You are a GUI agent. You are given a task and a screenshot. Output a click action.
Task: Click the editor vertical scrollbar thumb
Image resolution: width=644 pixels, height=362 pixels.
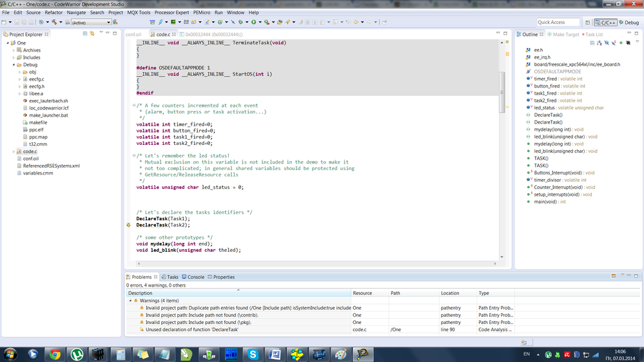[502, 92]
